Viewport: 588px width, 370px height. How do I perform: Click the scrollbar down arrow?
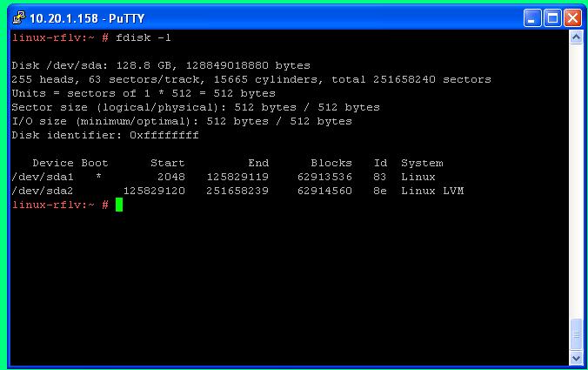576,357
